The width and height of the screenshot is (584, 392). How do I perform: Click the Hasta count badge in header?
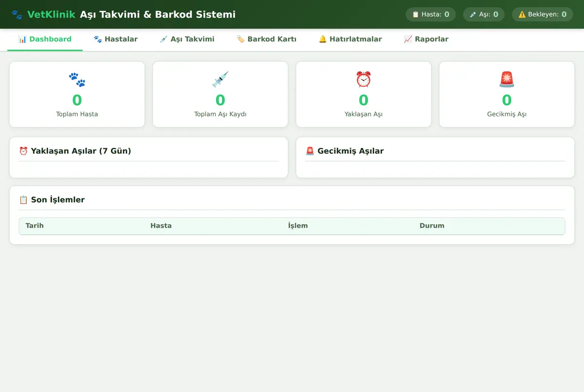pos(431,15)
